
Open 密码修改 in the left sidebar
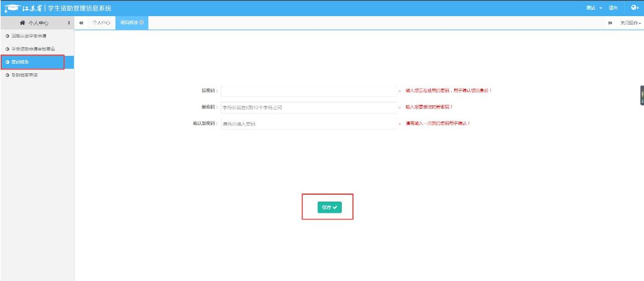click(x=20, y=62)
